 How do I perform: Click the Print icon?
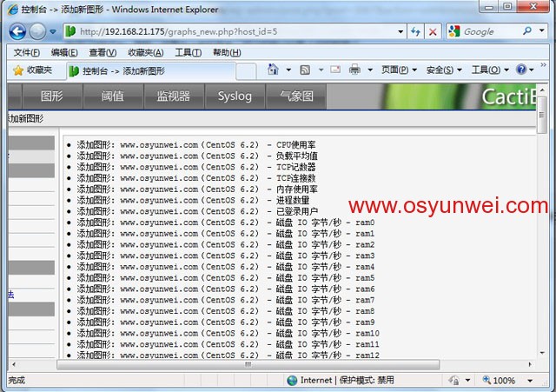pyautogui.click(x=354, y=70)
